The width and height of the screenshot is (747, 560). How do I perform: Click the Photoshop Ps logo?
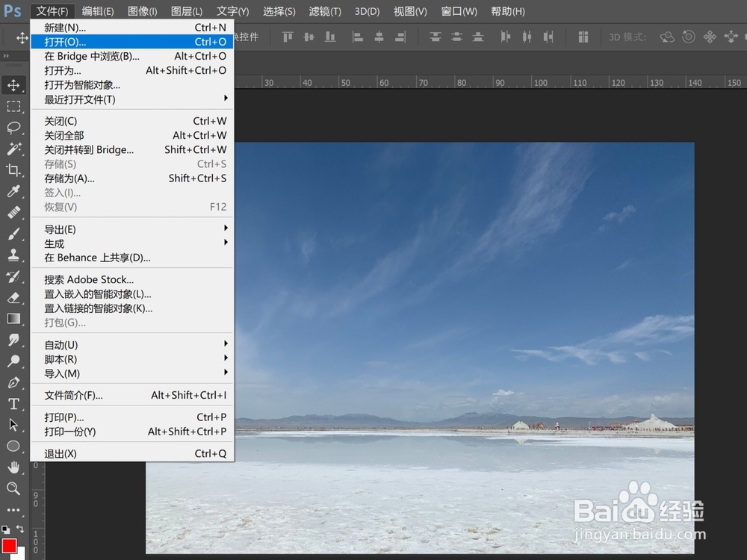tap(12, 10)
